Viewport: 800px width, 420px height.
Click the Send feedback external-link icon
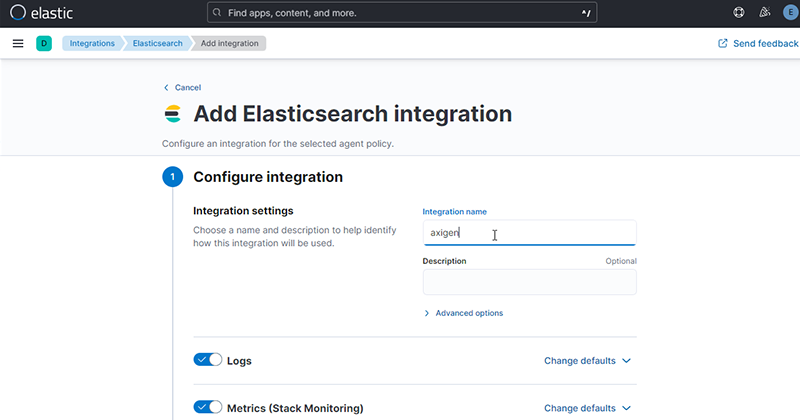[x=722, y=43]
